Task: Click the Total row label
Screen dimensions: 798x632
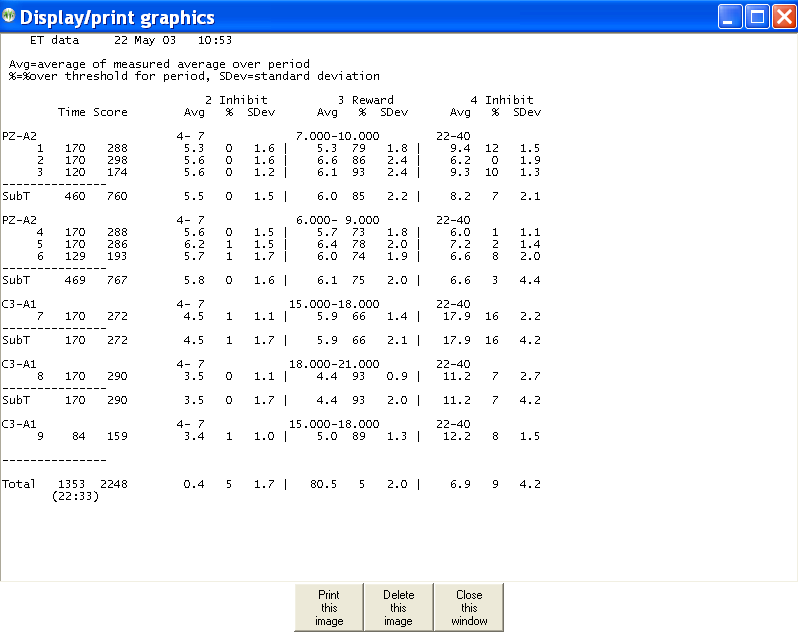Action: click(18, 484)
